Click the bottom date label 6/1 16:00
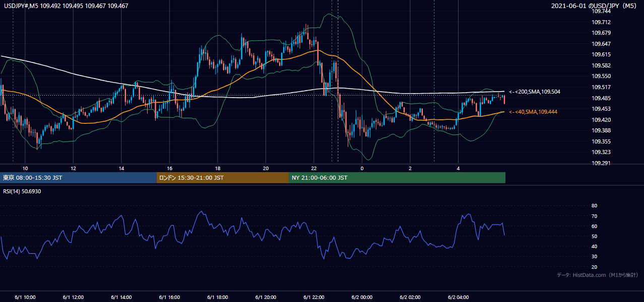This screenshot has height=302, width=644. tap(169, 297)
